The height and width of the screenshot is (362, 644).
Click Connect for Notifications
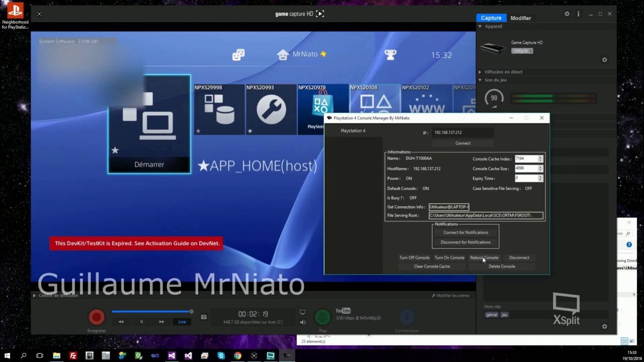(466, 232)
